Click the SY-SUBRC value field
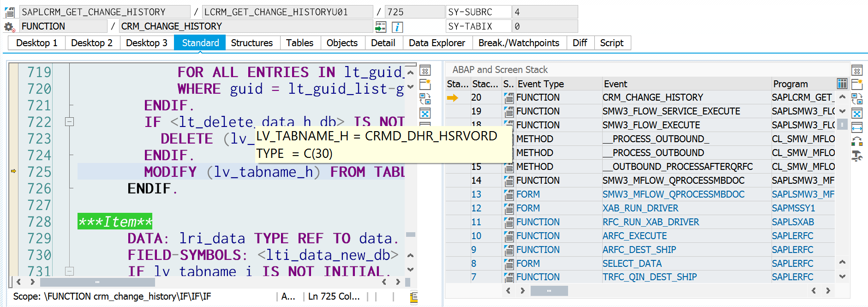This screenshot has height=307, width=868. coord(545,12)
